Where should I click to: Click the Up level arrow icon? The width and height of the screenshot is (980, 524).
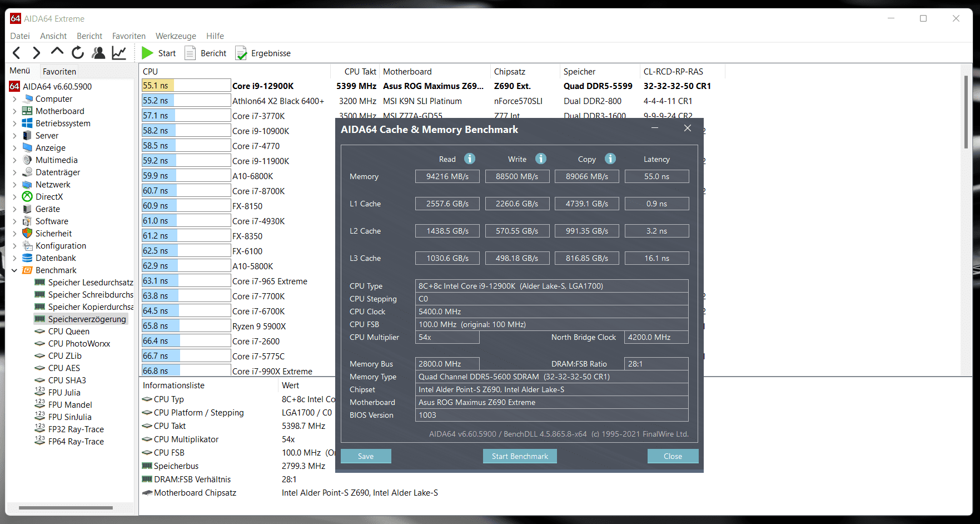click(57, 52)
